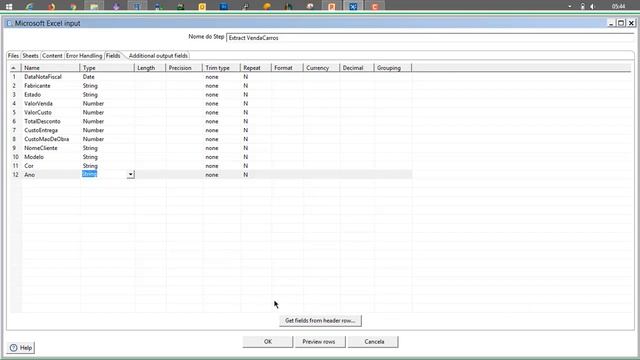Click the Grouping column header

393,68
